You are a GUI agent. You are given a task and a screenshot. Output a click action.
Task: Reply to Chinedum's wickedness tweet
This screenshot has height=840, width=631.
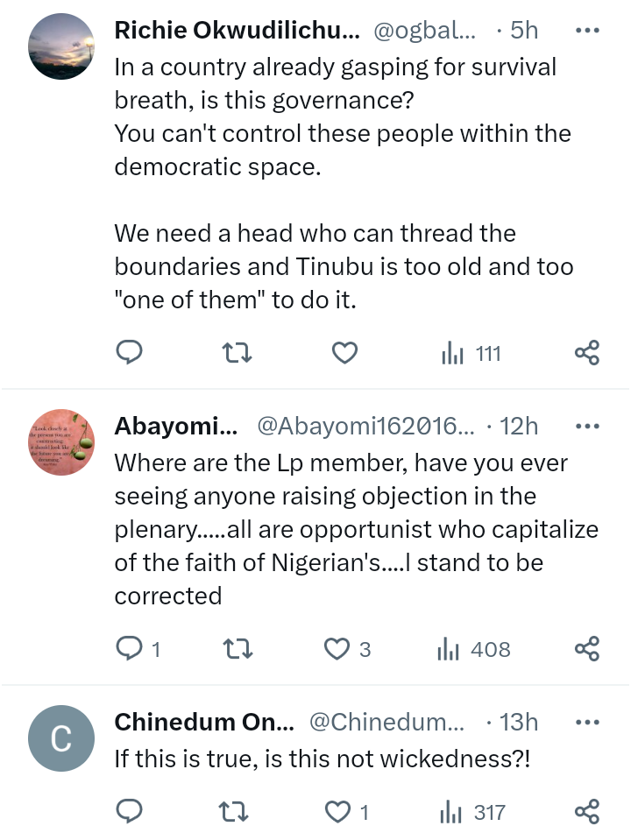[x=130, y=812]
